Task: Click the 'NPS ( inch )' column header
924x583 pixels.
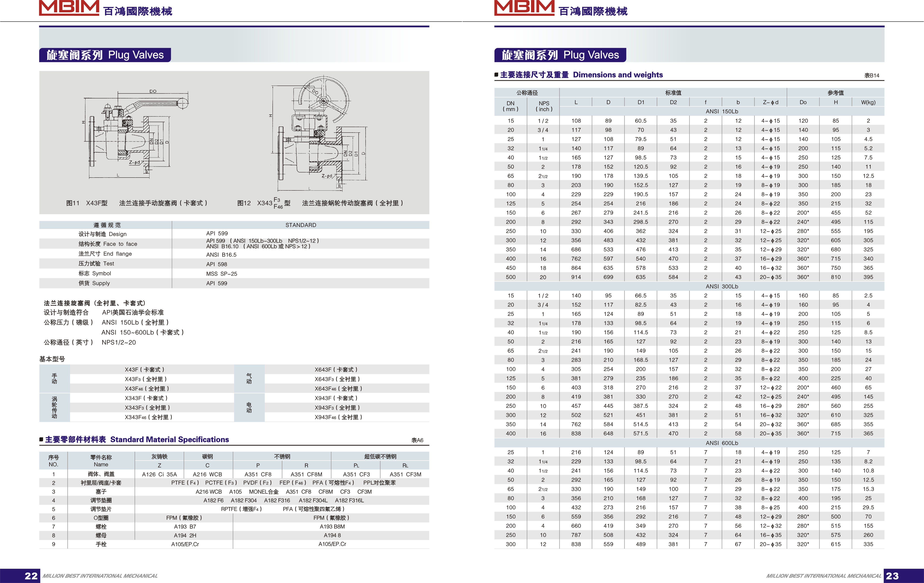Action: coord(544,106)
